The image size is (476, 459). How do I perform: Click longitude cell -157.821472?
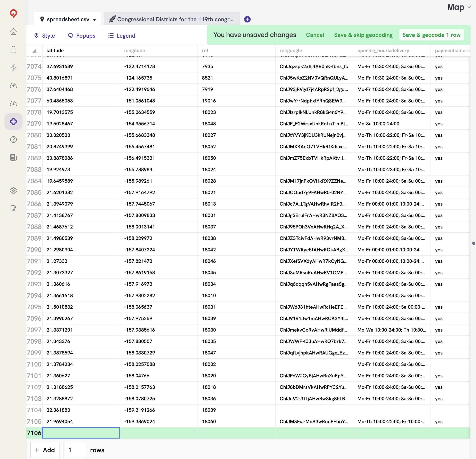pyautogui.click(x=159, y=261)
